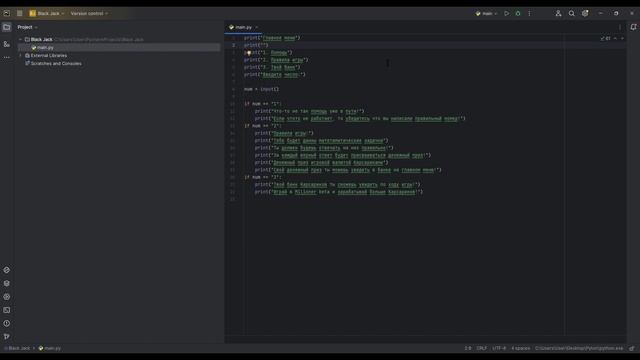Open the Python Packages tool window

[7, 283]
